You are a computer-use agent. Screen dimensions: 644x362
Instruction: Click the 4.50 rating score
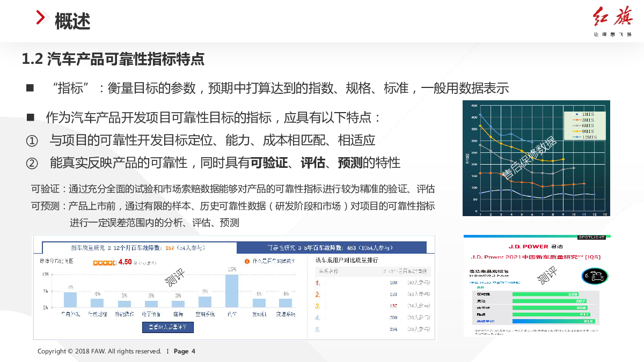125,262
